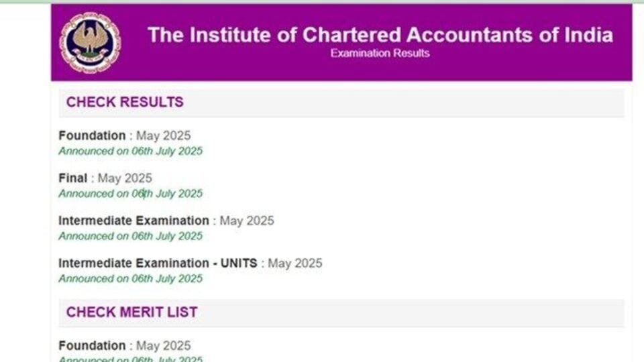Open Intermediate Examination May 2025 results
Screen dimensions: 644x362
coord(133,221)
